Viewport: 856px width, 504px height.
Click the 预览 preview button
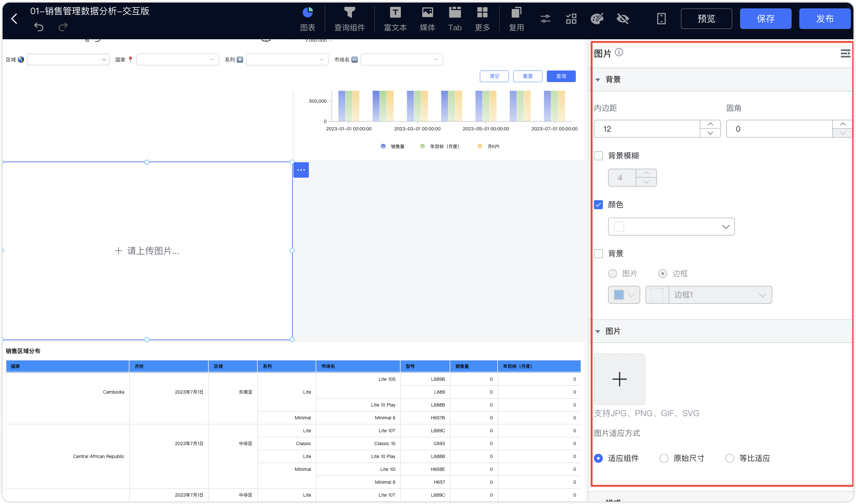click(706, 19)
